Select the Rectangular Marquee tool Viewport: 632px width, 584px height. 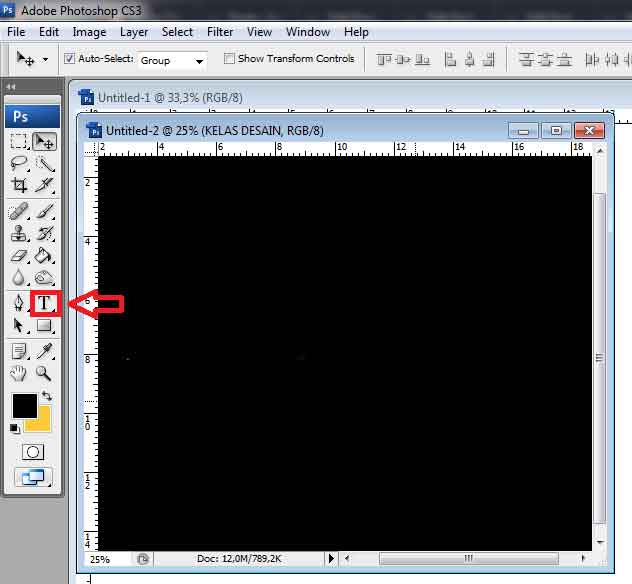[19, 141]
